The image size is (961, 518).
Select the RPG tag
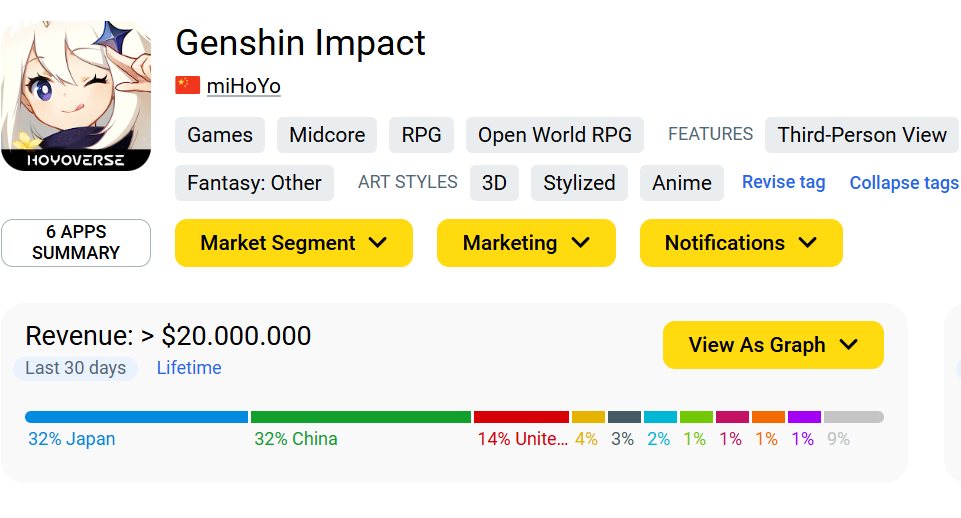click(422, 135)
